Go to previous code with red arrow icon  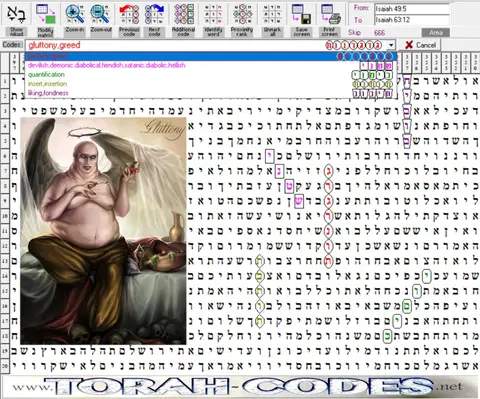tap(129, 14)
